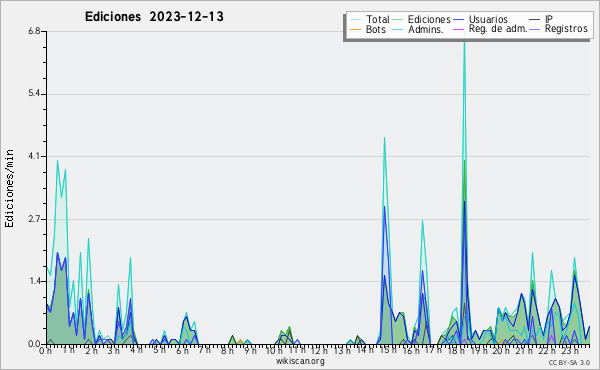Click the CC BY-SA 3.0 license text
This screenshot has width=600, height=370.
coord(569,362)
